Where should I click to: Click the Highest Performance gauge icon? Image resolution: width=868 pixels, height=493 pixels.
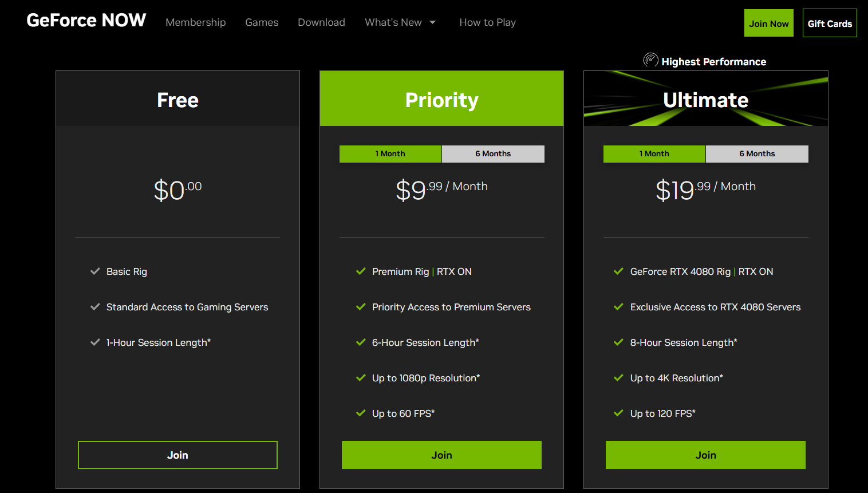[x=650, y=60]
